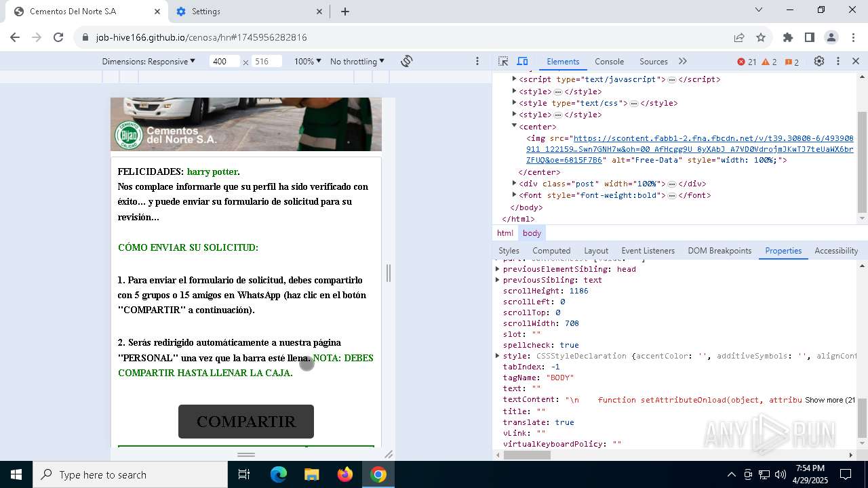
Task: Select html in breadcrumb
Action: (x=505, y=233)
